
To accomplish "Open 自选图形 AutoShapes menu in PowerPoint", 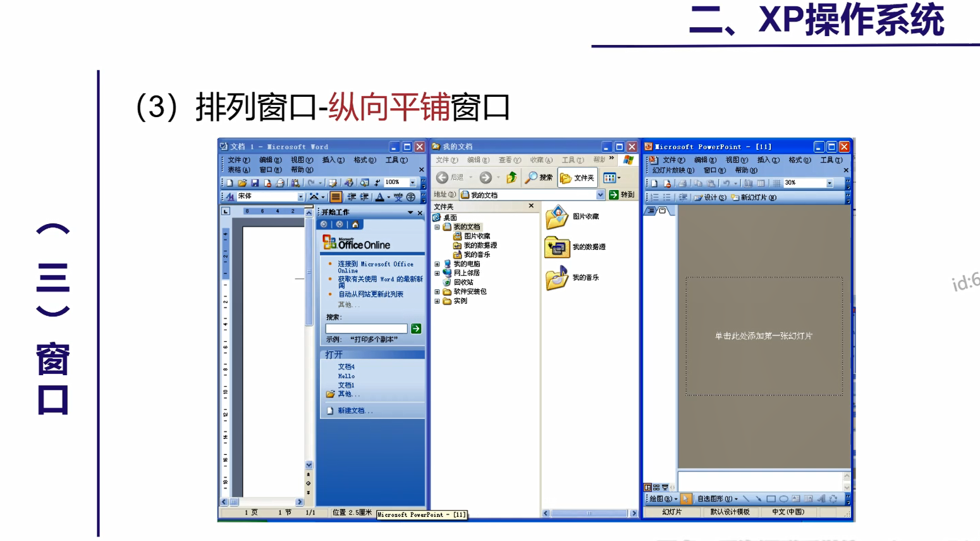I will coord(717,499).
